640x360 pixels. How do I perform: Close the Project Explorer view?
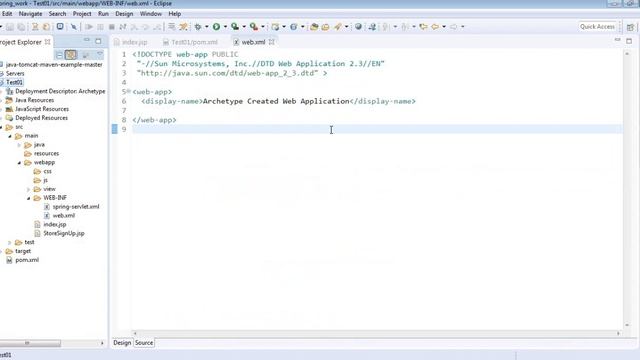(x=47, y=42)
